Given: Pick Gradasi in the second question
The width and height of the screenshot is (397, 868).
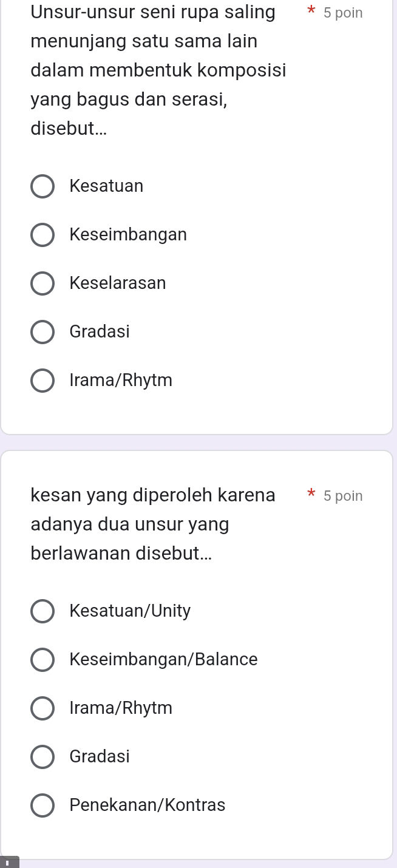Looking at the screenshot, I should pos(42,757).
